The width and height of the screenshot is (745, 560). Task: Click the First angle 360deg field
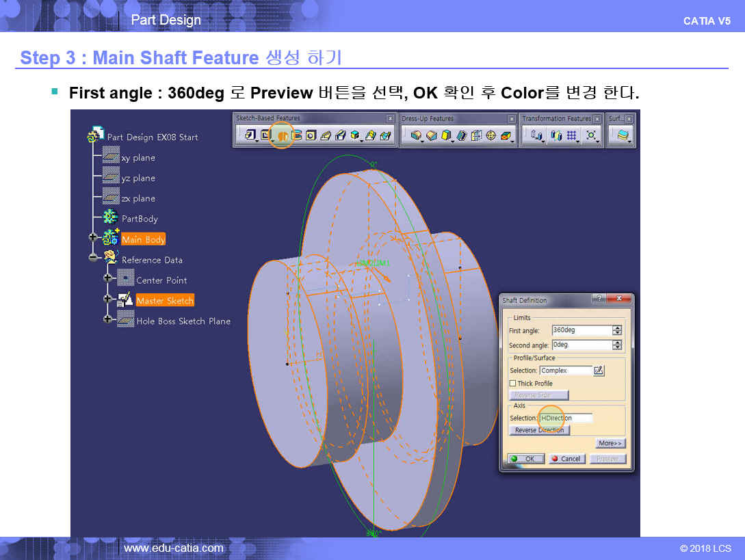pyautogui.click(x=581, y=330)
